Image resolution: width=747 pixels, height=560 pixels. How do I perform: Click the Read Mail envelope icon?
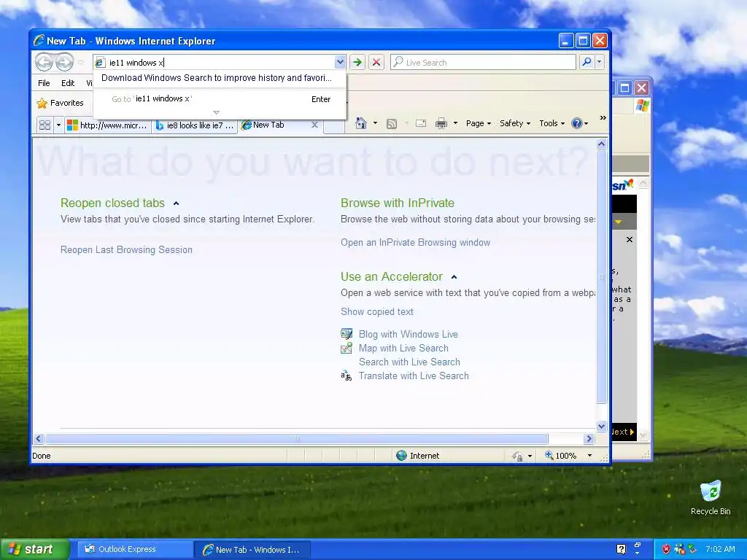point(421,124)
